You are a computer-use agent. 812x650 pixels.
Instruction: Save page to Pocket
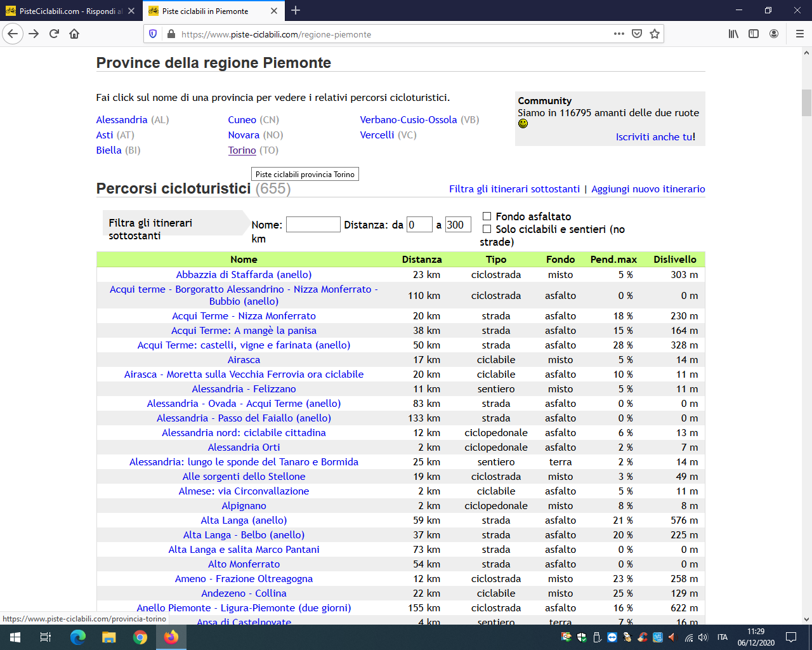637,34
